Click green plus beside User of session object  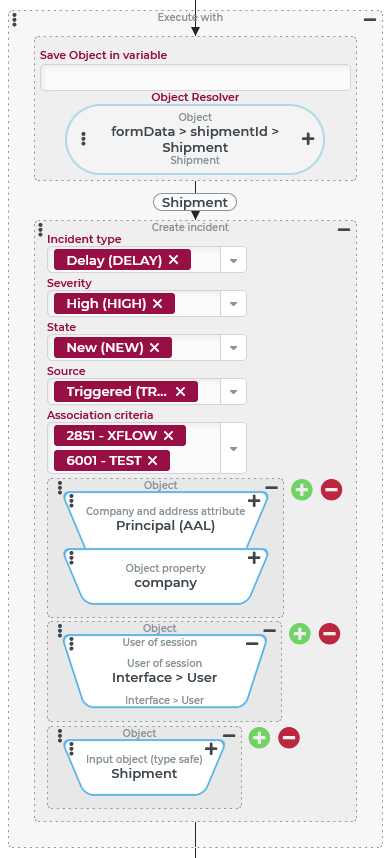pyautogui.click(x=300, y=634)
